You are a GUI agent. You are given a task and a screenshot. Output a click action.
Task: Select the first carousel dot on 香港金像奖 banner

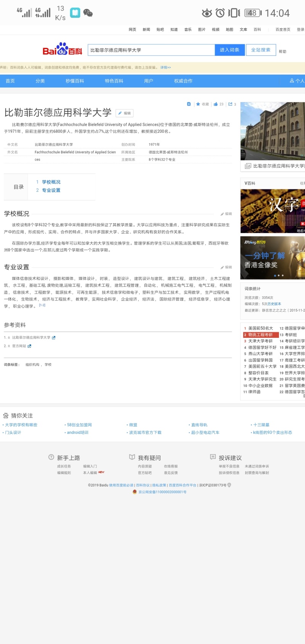[x=275, y=275]
